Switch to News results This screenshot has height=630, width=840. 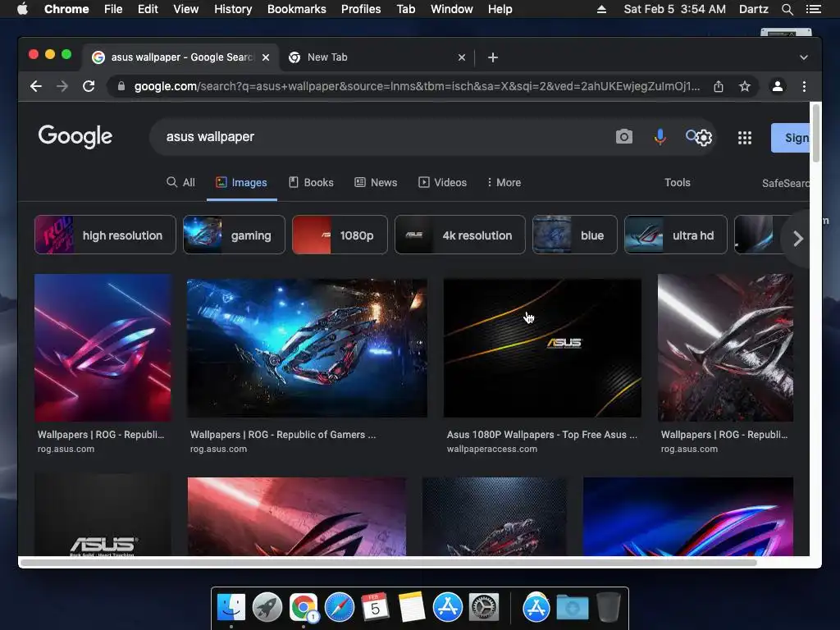click(376, 183)
